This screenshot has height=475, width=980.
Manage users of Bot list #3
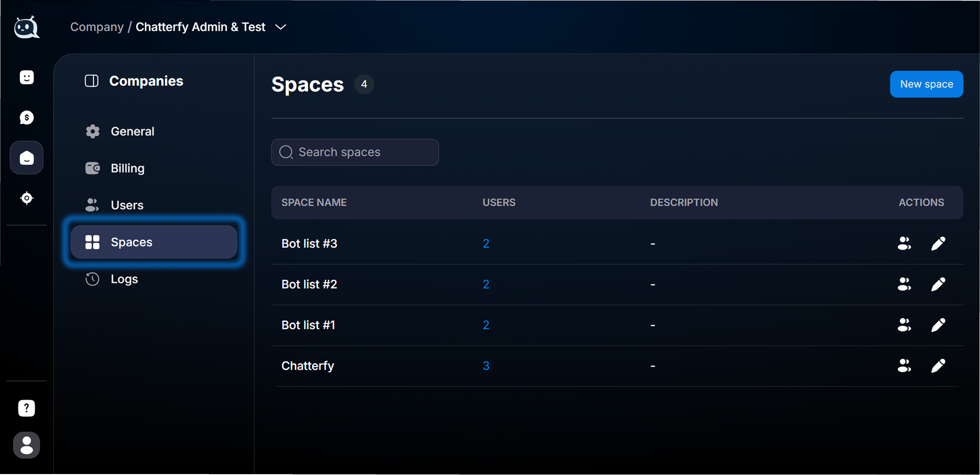904,243
